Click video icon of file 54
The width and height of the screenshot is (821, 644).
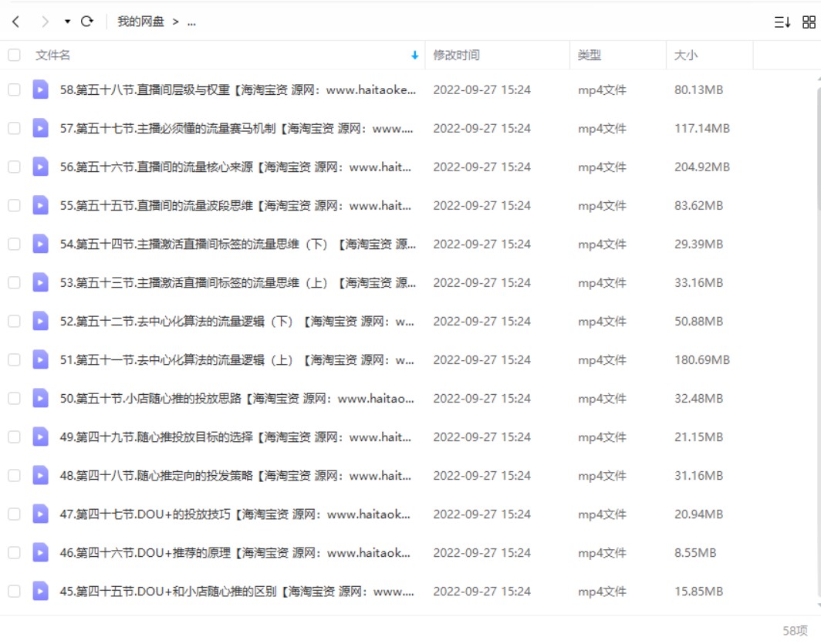(x=40, y=244)
